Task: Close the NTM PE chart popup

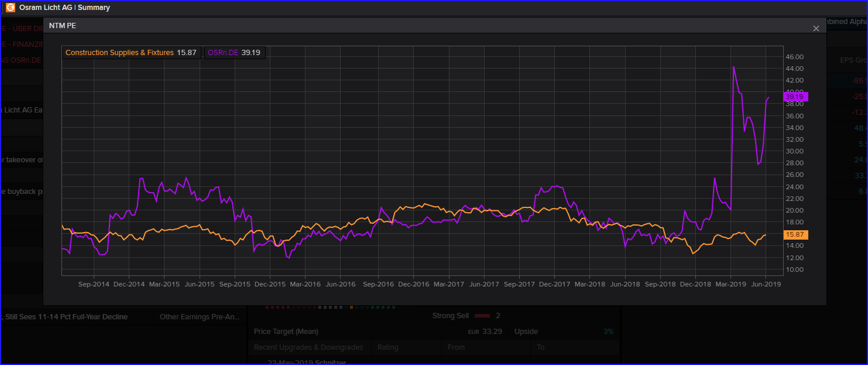Action: pyautogui.click(x=816, y=28)
